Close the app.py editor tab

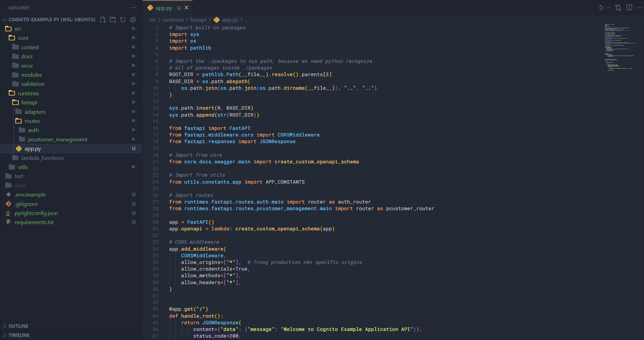(187, 8)
